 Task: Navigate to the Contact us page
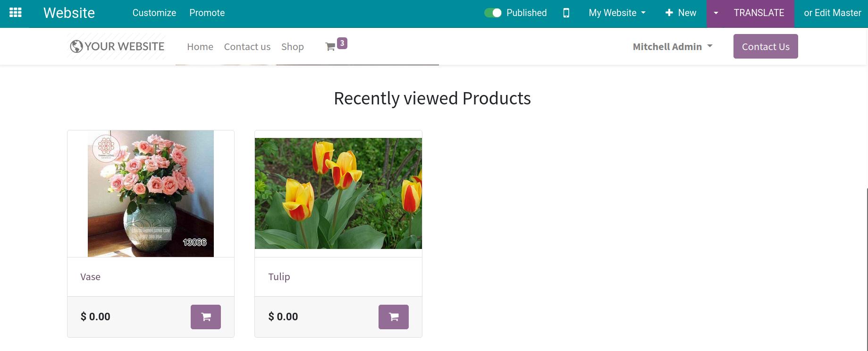pyautogui.click(x=247, y=46)
